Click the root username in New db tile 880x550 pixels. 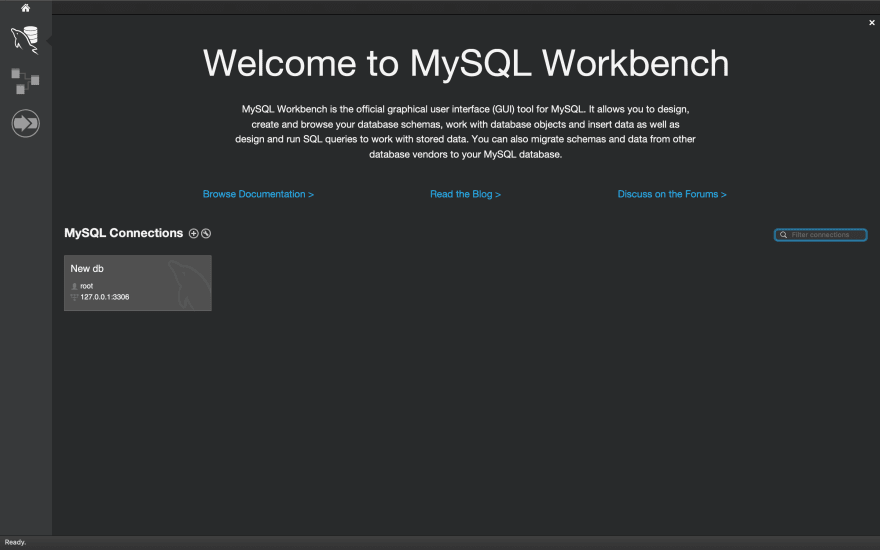86,286
